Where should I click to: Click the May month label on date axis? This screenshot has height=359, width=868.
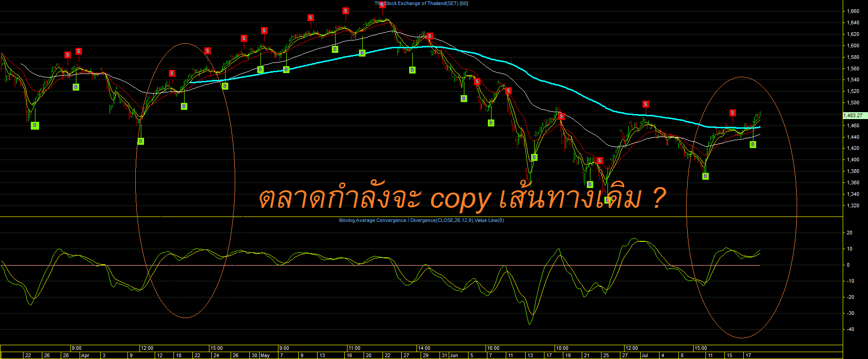(265, 355)
